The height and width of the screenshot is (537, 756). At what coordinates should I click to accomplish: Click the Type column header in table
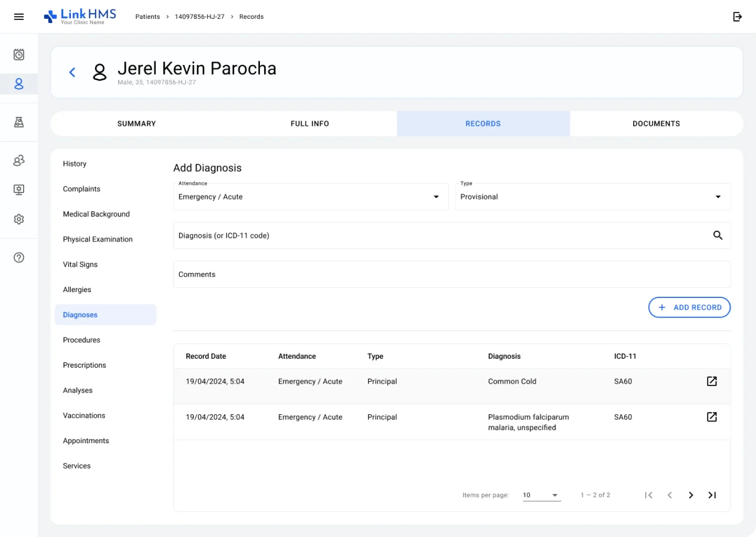point(376,356)
